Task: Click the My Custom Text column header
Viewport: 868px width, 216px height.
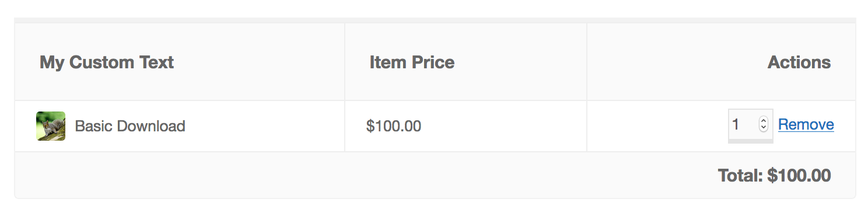Action: tap(107, 62)
